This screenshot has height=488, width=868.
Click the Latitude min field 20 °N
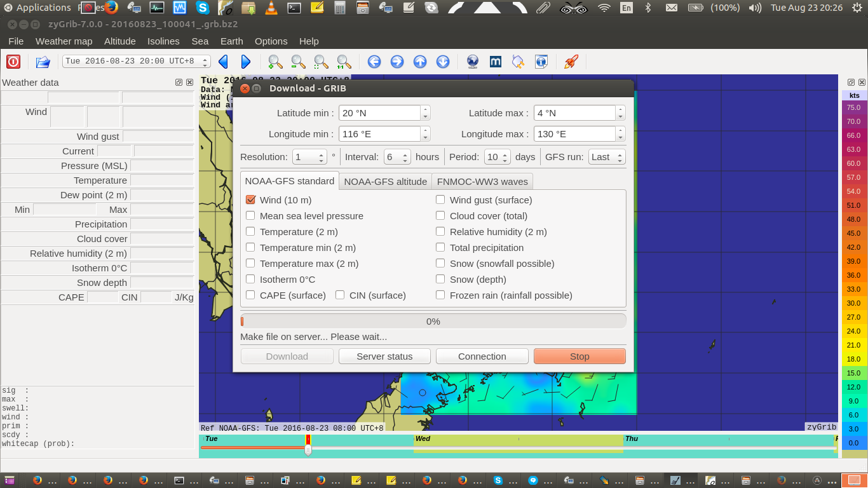(380, 113)
